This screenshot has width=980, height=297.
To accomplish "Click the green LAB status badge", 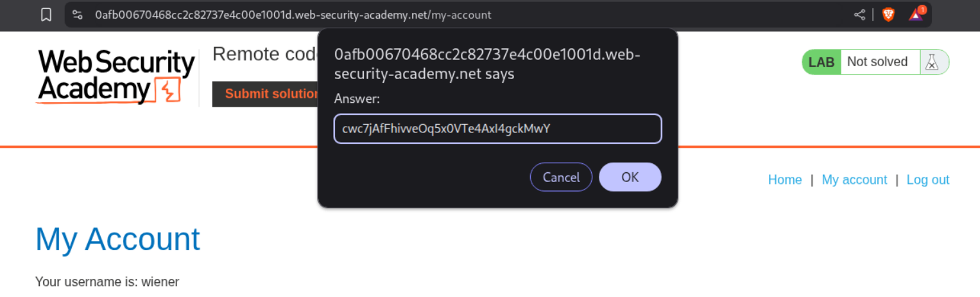I will (821, 62).
